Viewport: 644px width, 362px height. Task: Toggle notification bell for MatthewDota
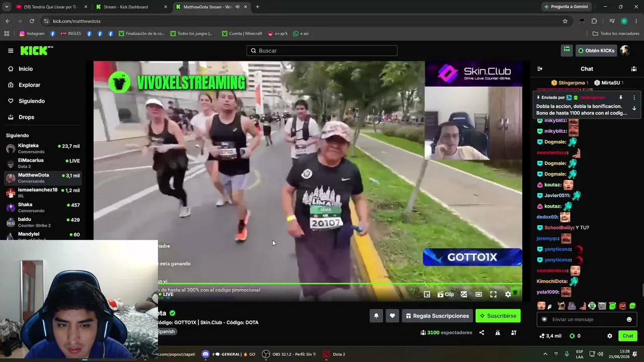(376, 316)
